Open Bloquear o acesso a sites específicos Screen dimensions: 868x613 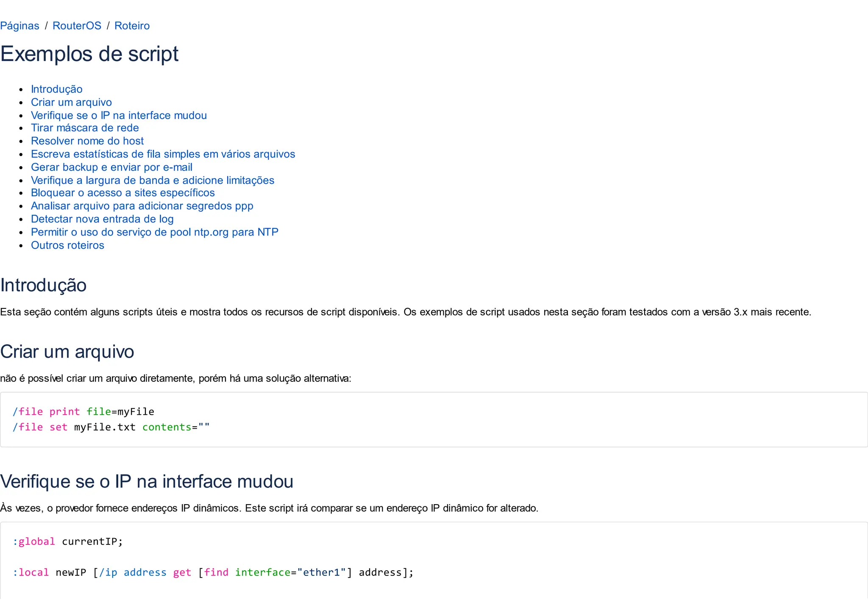[x=122, y=193]
